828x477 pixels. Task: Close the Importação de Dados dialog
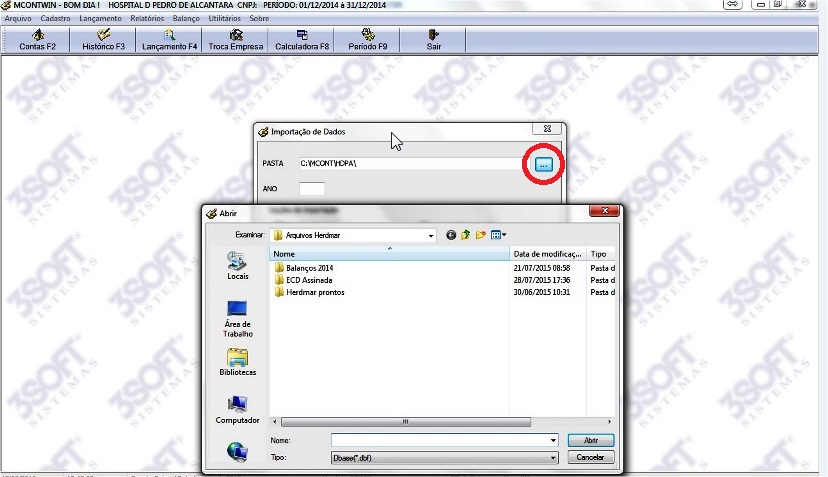click(x=548, y=128)
